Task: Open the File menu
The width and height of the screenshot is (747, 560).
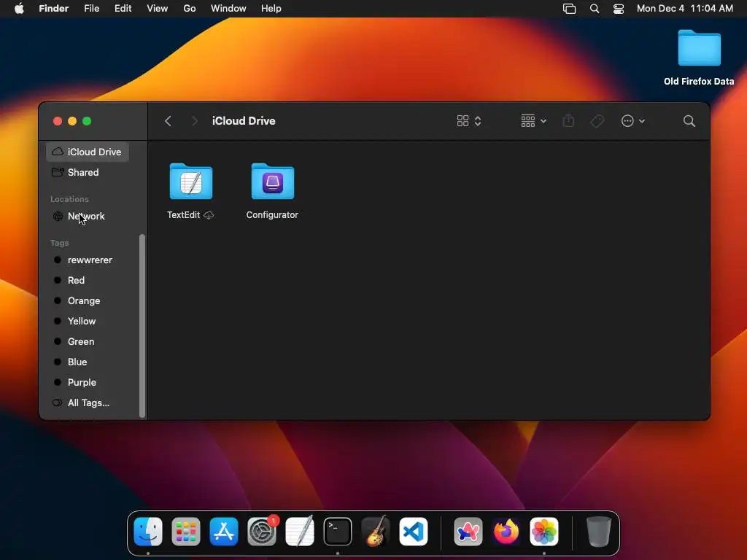Action: point(91,9)
